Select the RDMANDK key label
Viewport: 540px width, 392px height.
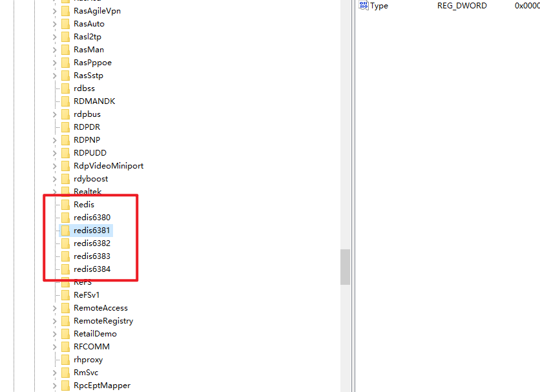[x=94, y=101]
